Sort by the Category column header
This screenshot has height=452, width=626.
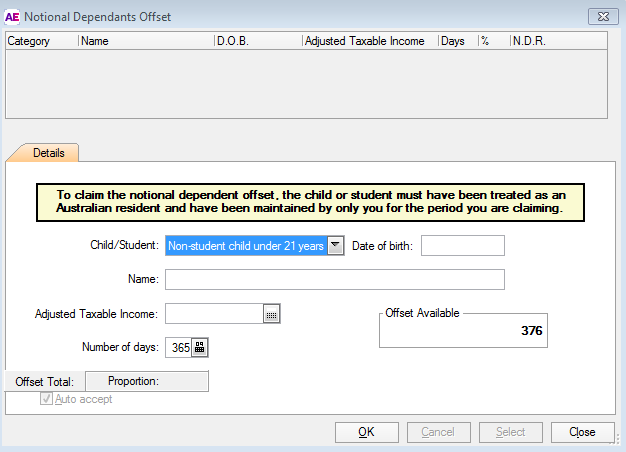pos(41,41)
